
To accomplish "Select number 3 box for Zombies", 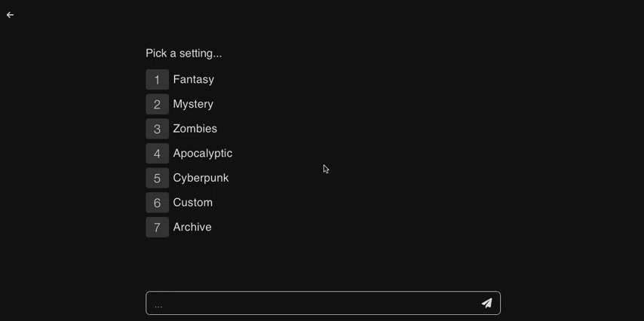I will click(x=158, y=129).
